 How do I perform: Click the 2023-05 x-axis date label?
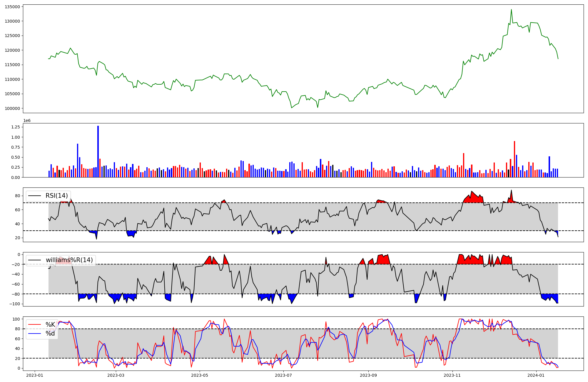pos(200,375)
